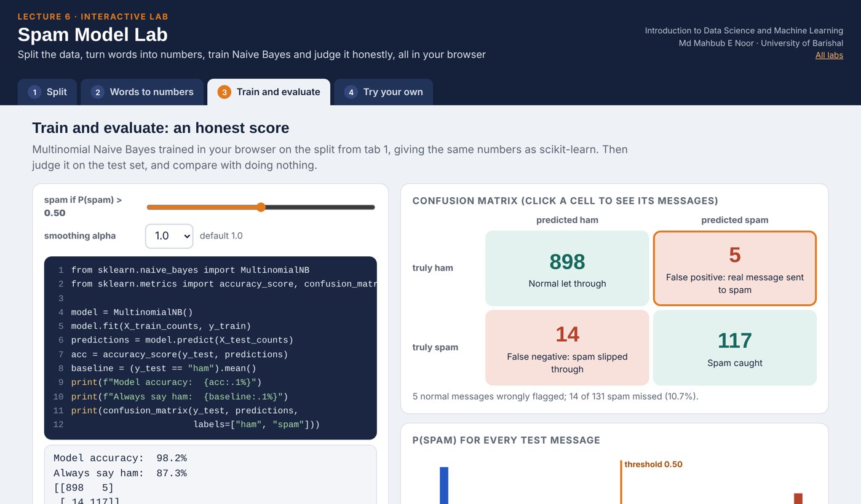Click the 'acc = accuracy_score' code line
861x504 pixels.
[180, 355]
